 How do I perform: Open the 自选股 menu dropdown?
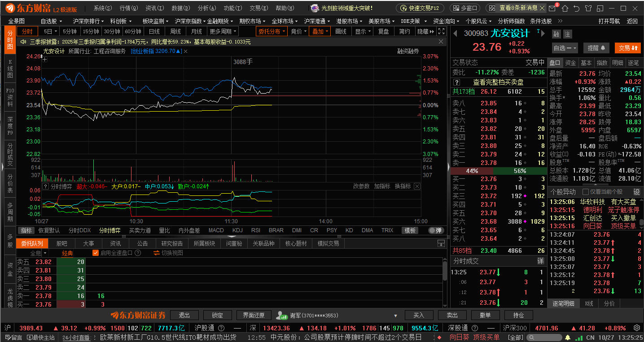pos(51,21)
